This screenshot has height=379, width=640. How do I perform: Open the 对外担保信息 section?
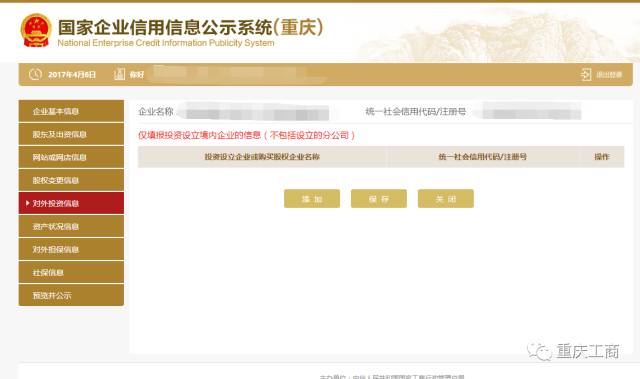(x=71, y=249)
